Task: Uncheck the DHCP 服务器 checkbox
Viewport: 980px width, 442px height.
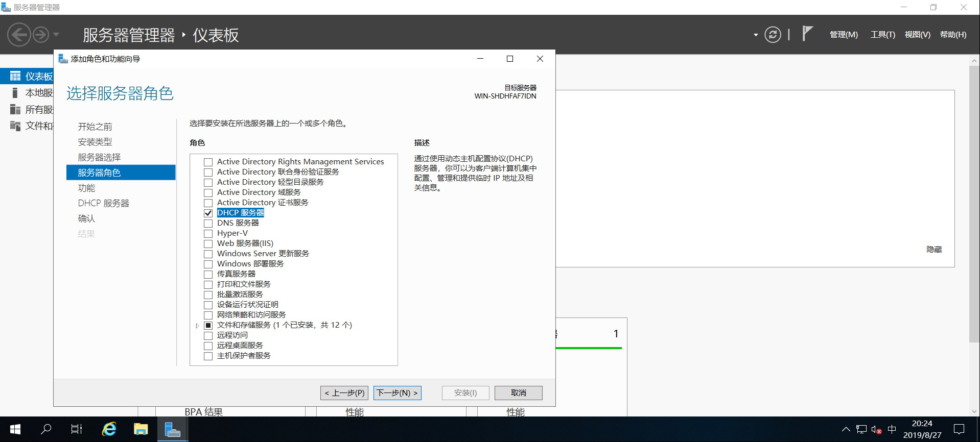Action: pos(208,213)
